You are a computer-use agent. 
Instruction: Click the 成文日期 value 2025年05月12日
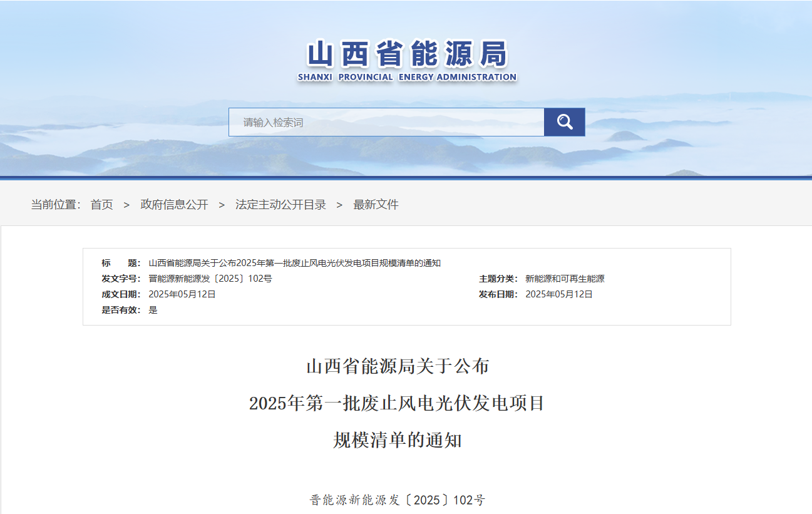tap(182, 294)
